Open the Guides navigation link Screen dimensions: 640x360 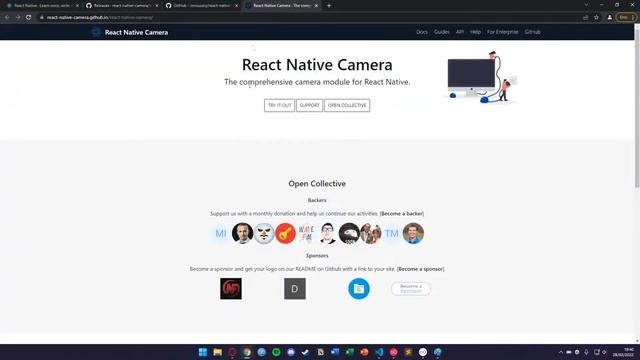tap(442, 32)
